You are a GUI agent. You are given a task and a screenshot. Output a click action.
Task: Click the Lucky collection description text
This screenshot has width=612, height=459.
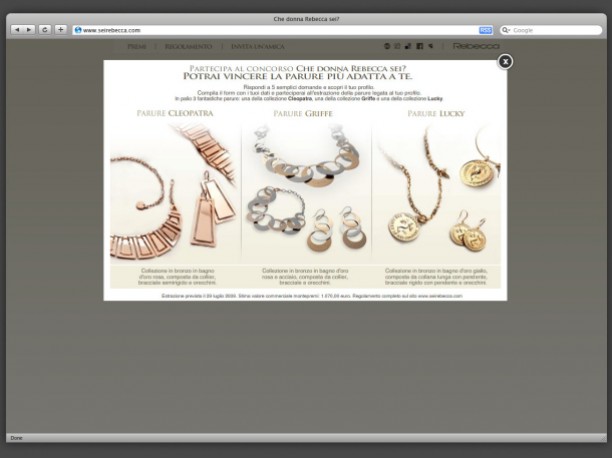(x=436, y=276)
